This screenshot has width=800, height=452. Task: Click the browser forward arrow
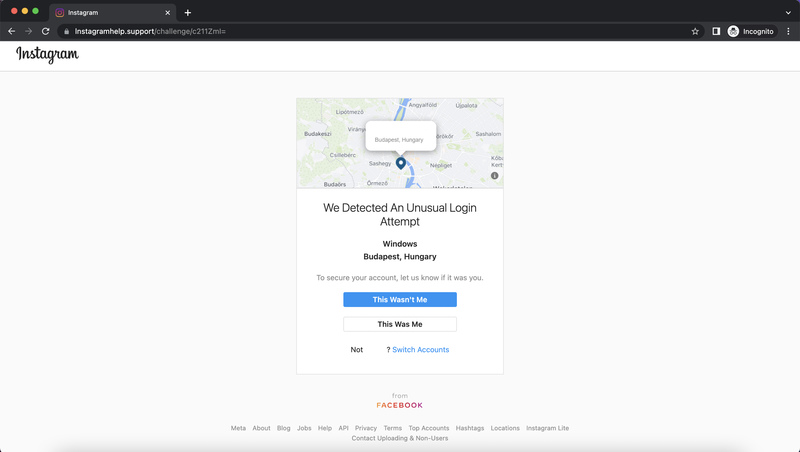[29, 31]
